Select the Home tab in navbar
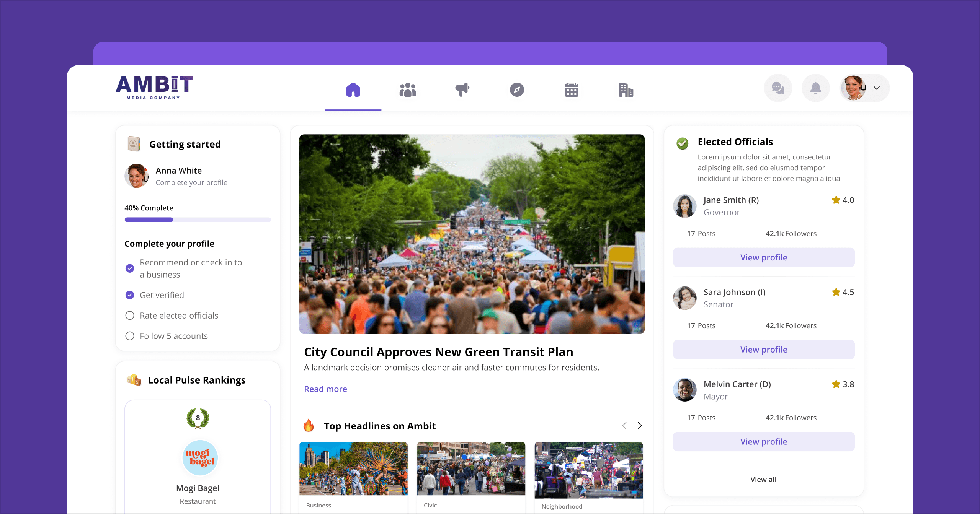The width and height of the screenshot is (980, 514). point(353,90)
